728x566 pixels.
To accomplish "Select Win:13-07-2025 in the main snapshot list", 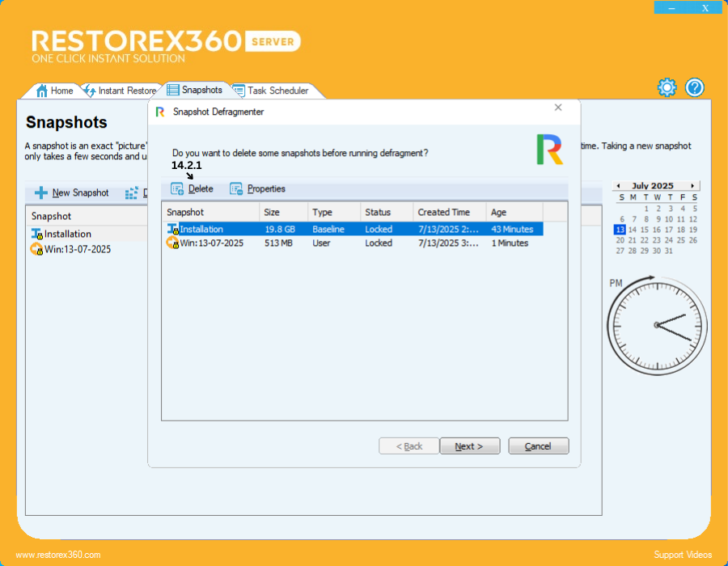I will 78,249.
